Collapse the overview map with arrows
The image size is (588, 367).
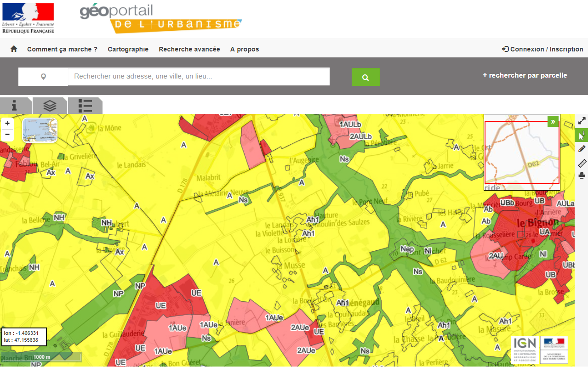[553, 121]
